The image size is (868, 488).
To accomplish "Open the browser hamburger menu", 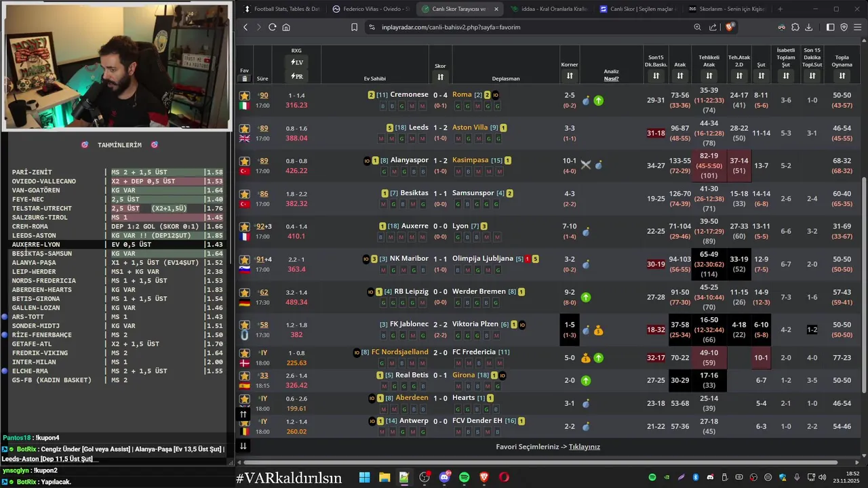I will (x=857, y=27).
